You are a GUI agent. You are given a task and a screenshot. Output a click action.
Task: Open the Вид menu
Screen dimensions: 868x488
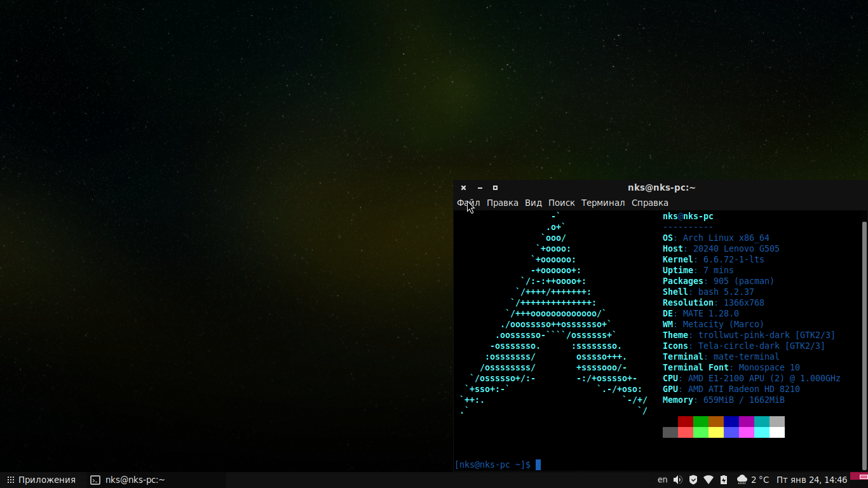tap(533, 203)
